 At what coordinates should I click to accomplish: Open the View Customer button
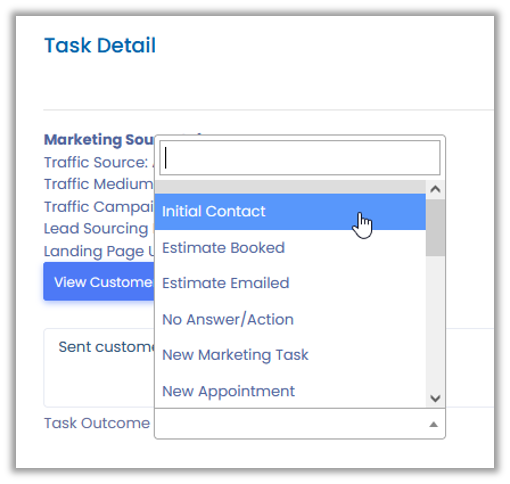click(99, 282)
